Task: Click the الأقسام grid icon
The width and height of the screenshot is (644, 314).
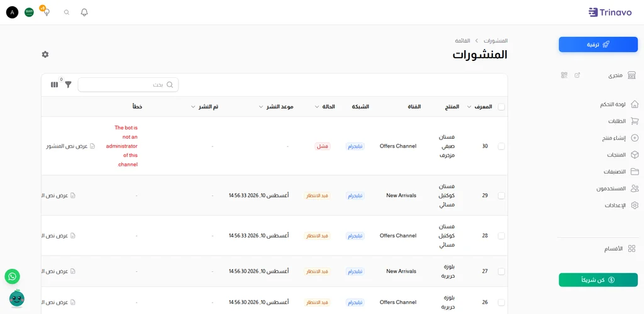Action: pyautogui.click(x=631, y=249)
